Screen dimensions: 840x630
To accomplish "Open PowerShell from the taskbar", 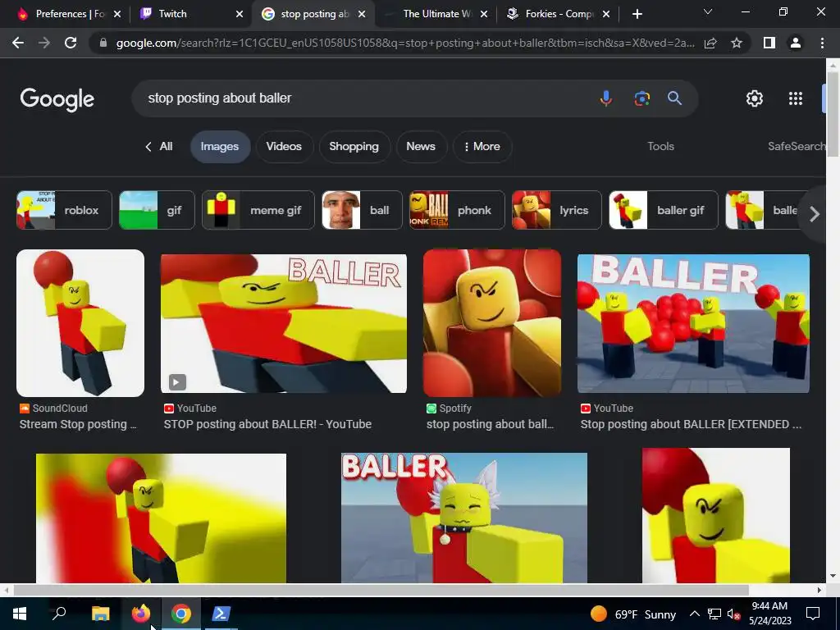I will [221, 614].
